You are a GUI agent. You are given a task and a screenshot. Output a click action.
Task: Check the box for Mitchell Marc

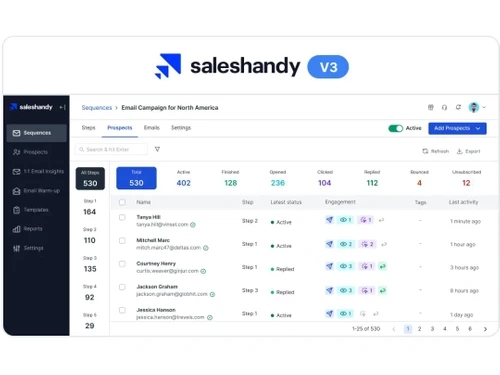[x=122, y=241]
